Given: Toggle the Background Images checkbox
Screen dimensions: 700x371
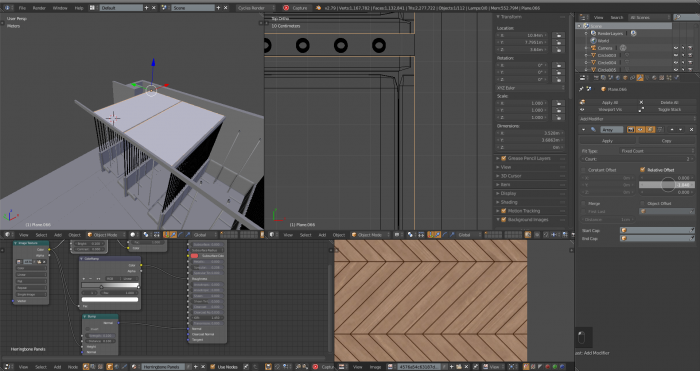Looking at the screenshot, I should [504, 220].
